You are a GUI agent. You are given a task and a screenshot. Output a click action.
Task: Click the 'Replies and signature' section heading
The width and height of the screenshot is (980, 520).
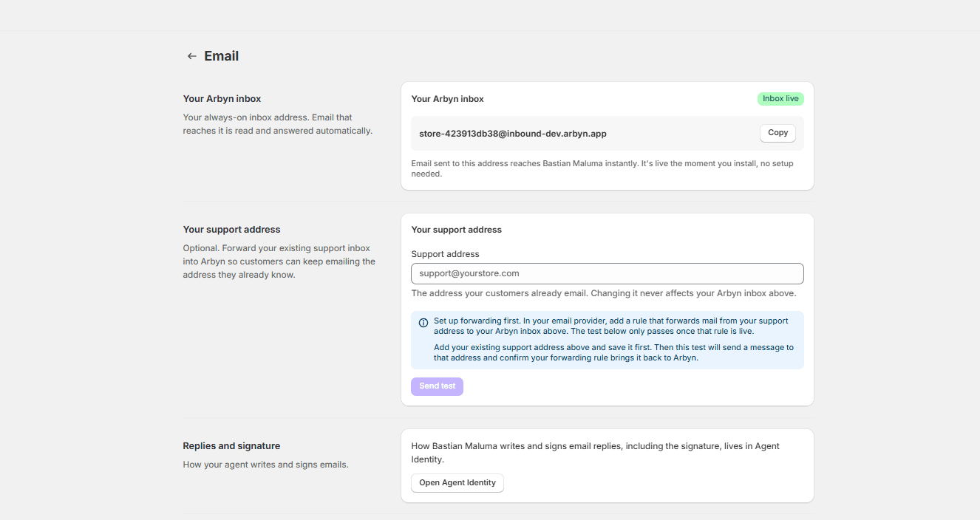pos(231,446)
